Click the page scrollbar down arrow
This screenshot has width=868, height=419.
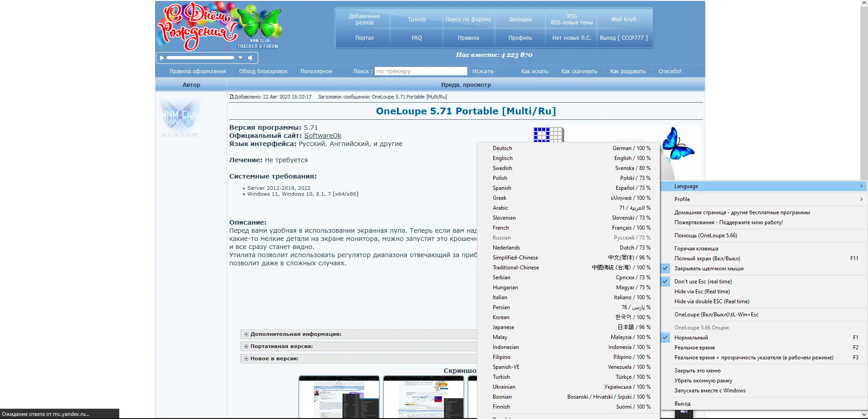point(864,414)
